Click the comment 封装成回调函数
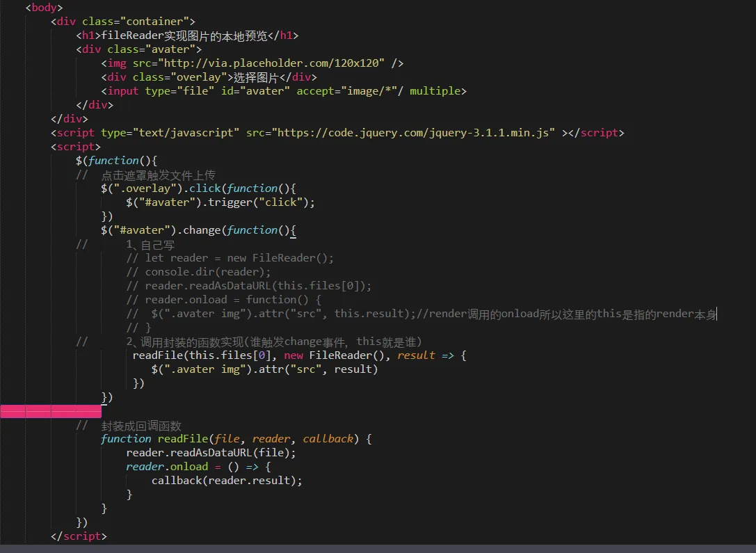Screen dimensions: 756x553 click(141, 426)
